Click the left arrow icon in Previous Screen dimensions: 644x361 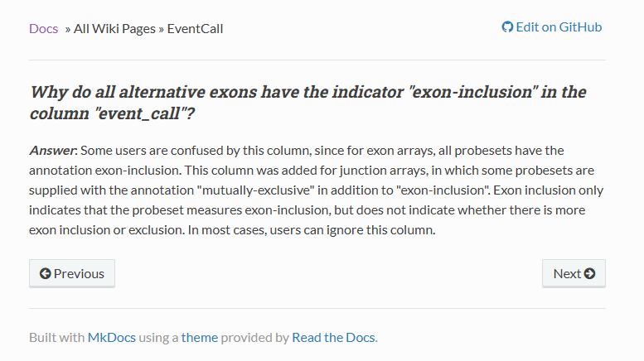click(x=45, y=273)
